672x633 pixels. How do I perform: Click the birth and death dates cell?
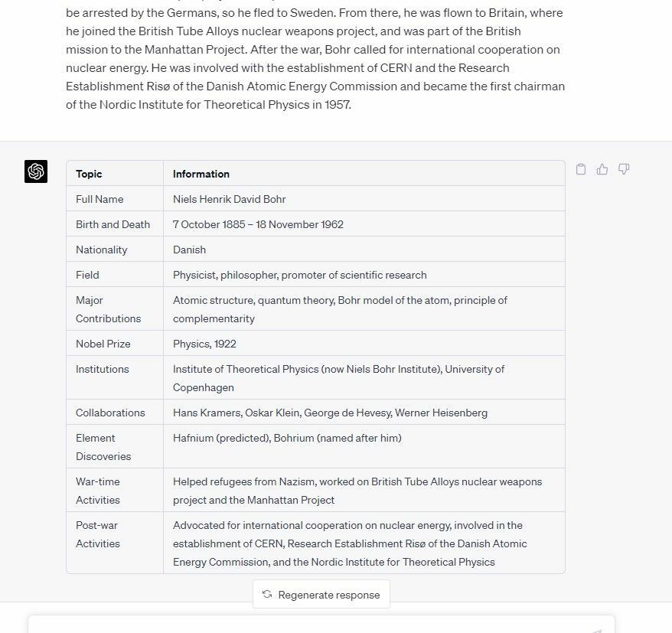click(x=364, y=224)
